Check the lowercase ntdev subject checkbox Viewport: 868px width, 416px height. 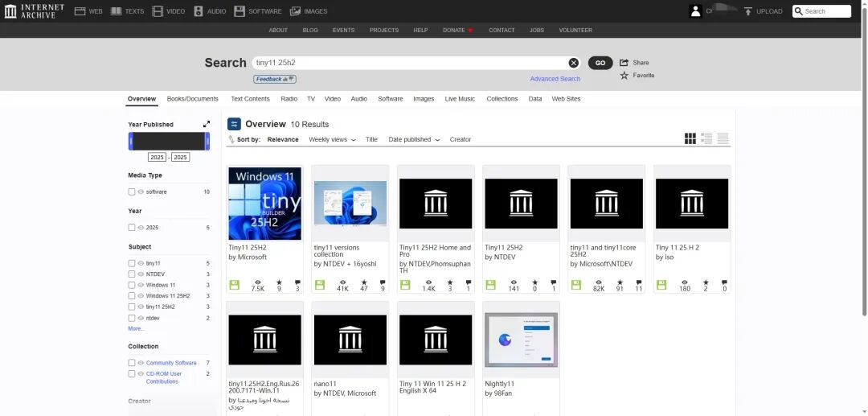point(132,318)
